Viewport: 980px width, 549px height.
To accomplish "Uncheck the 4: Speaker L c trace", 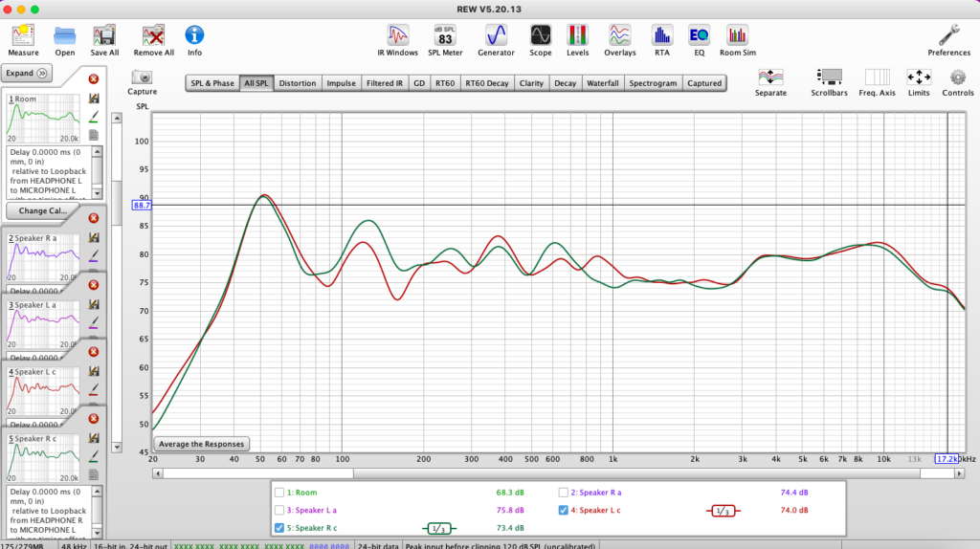I will (563, 511).
